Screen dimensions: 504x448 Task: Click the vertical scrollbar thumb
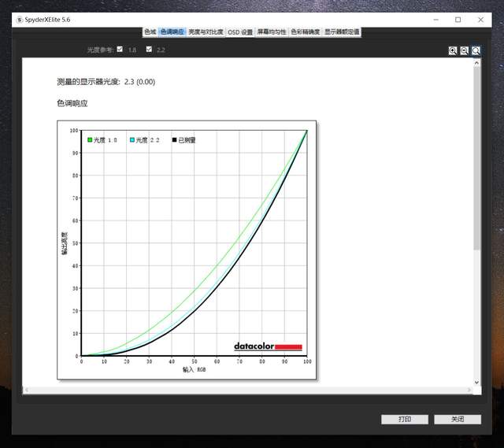click(x=476, y=158)
